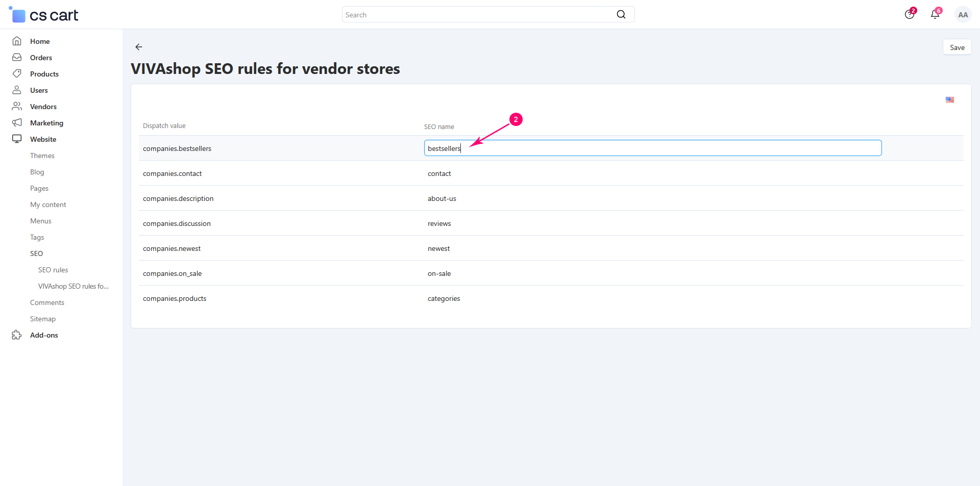Open the Orders menu
980x486 pixels.
[41, 58]
